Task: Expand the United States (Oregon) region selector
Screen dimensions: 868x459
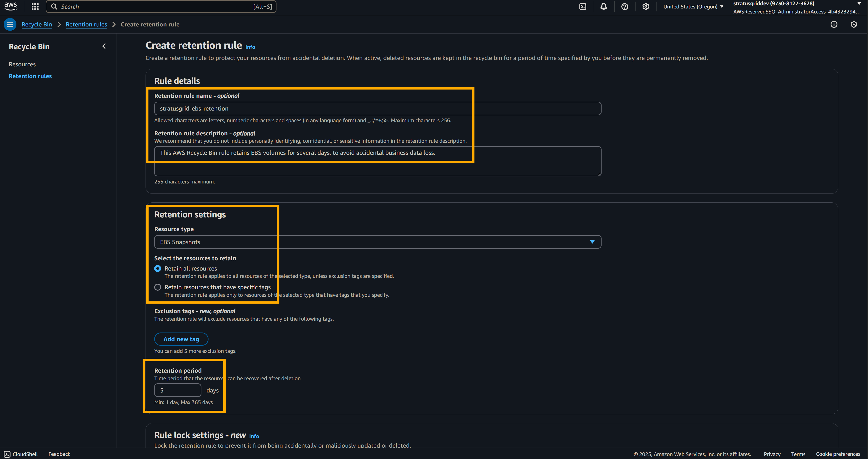Action: pyautogui.click(x=693, y=6)
